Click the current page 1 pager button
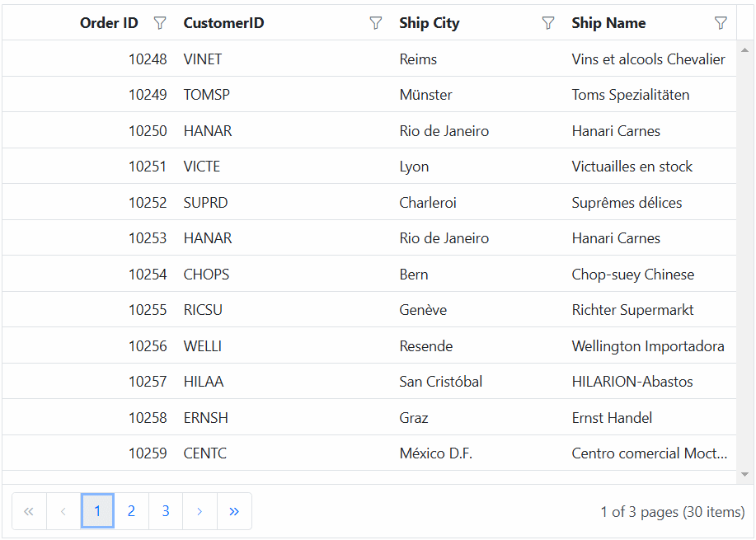Viewport: 756px width, 540px height. coord(97,511)
